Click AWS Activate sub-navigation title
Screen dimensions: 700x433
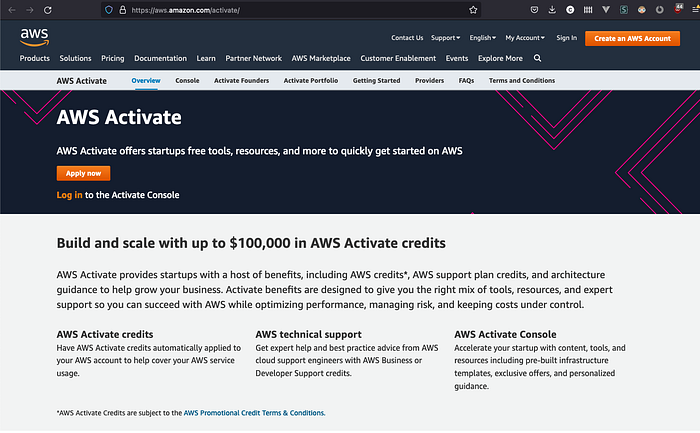point(81,81)
